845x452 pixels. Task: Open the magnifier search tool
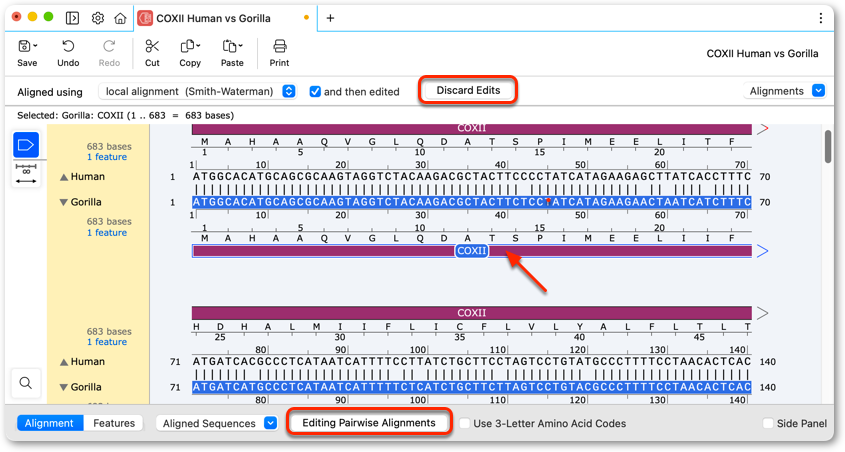pos(25,383)
